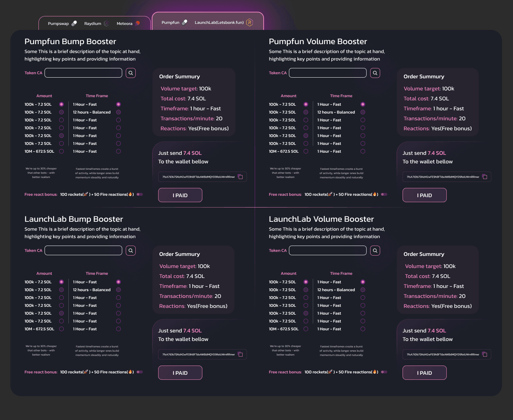
Task: Switch to the Pumpswap tab
Action: tap(62, 23)
